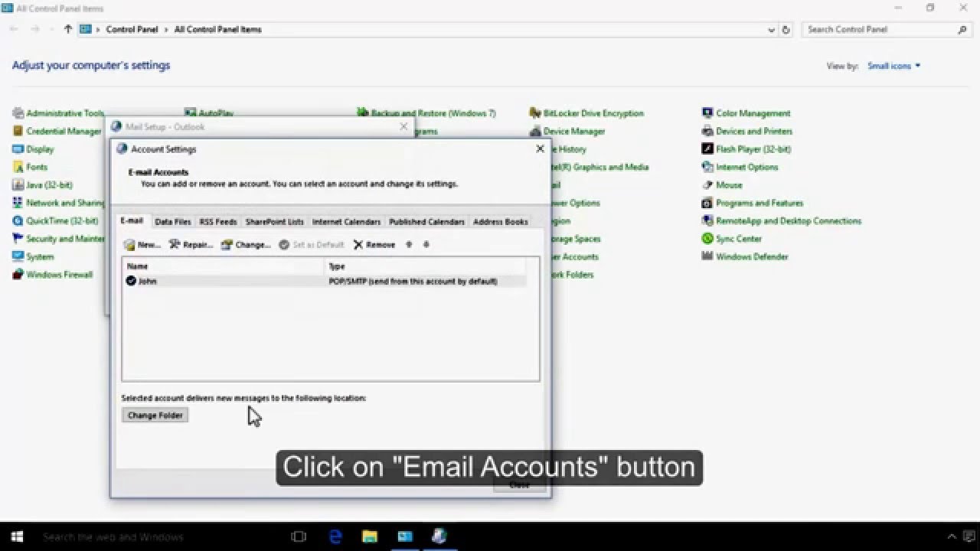Viewport: 980px width, 551px height.
Task: Expand the address bar history dropdown
Action: pos(771,30)
